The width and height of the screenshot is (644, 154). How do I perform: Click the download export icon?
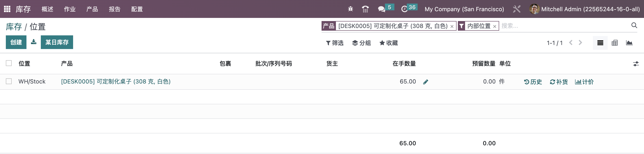pos(33,42)
